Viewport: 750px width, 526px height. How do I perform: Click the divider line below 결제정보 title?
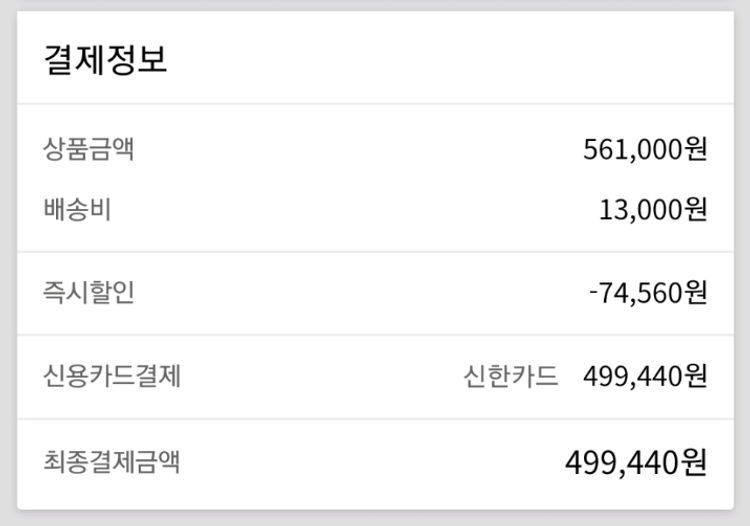click(375, 103)
